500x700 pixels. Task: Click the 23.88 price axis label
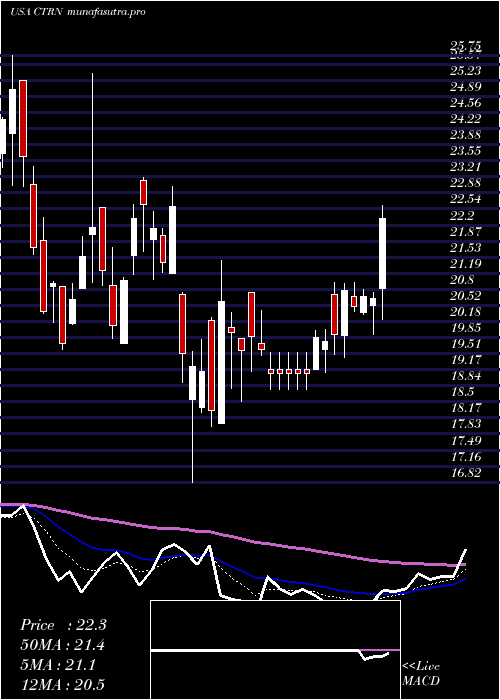tap(466, 135)
